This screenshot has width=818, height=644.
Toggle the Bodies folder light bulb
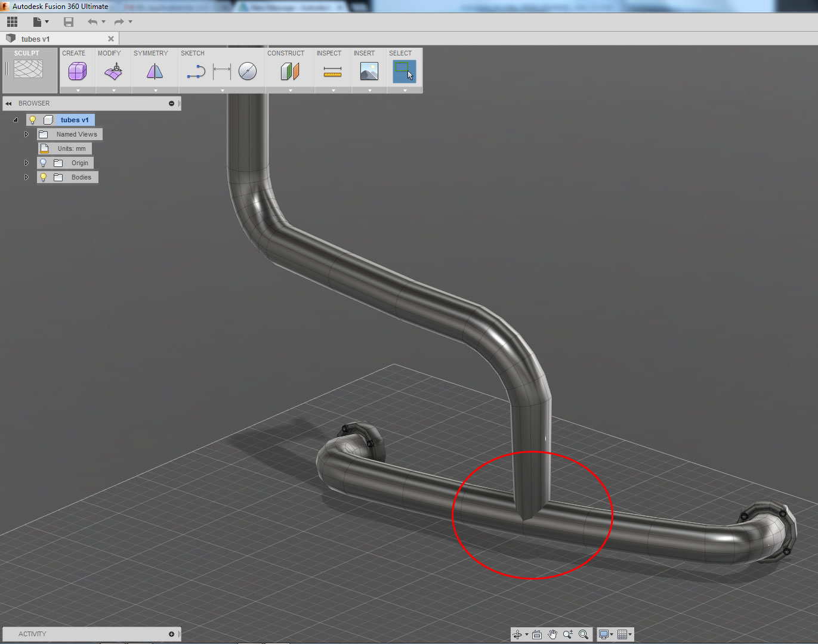pos(44,177)
